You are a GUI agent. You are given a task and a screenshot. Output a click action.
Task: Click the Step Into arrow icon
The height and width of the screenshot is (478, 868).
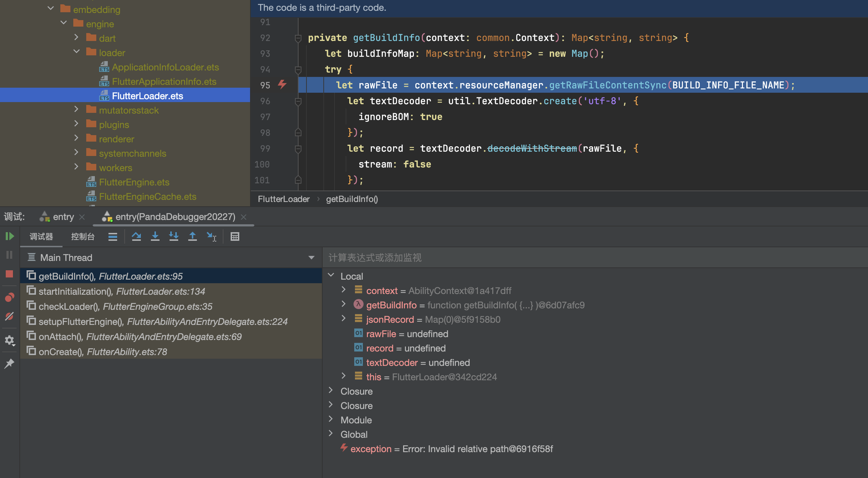[155, 236]
